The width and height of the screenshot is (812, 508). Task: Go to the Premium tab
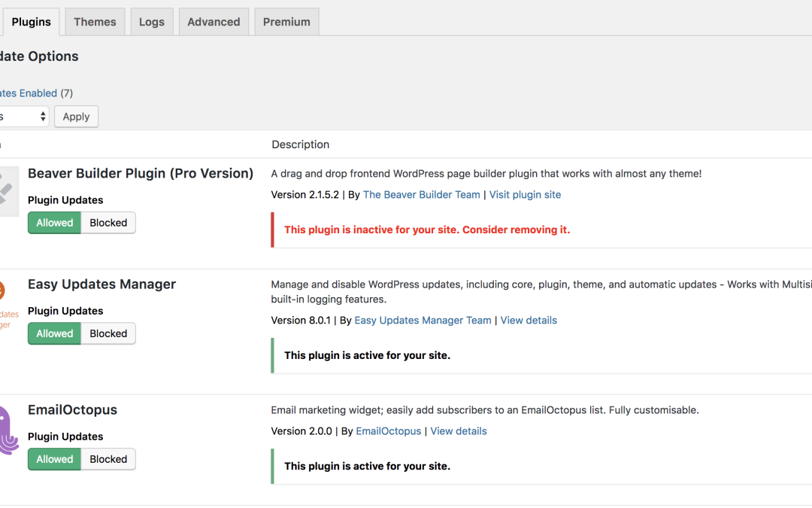pyautogui.click(x=286, y=22)
